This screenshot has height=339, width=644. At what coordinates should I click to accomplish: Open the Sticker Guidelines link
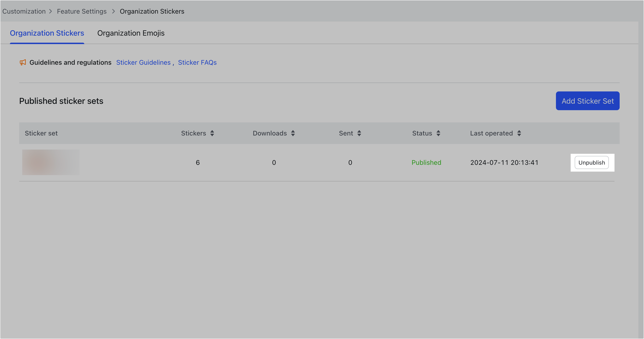(x=143, y=62)
